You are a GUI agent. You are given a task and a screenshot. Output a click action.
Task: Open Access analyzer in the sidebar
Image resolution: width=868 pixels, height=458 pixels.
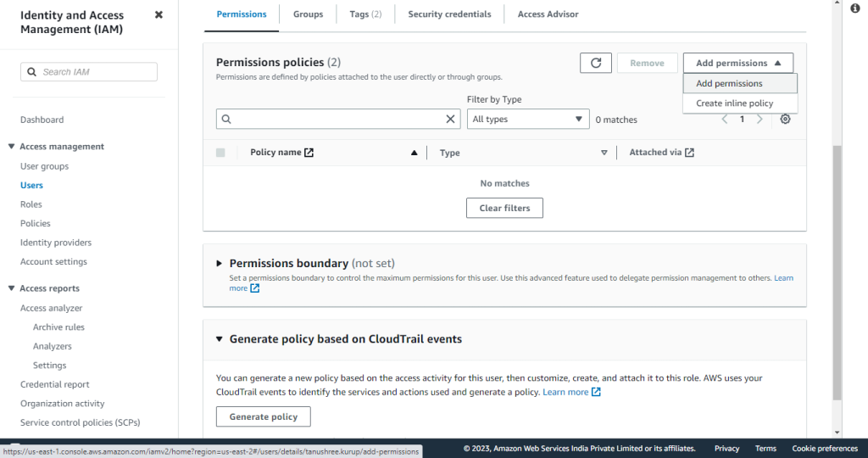click(x=52, y=308)
